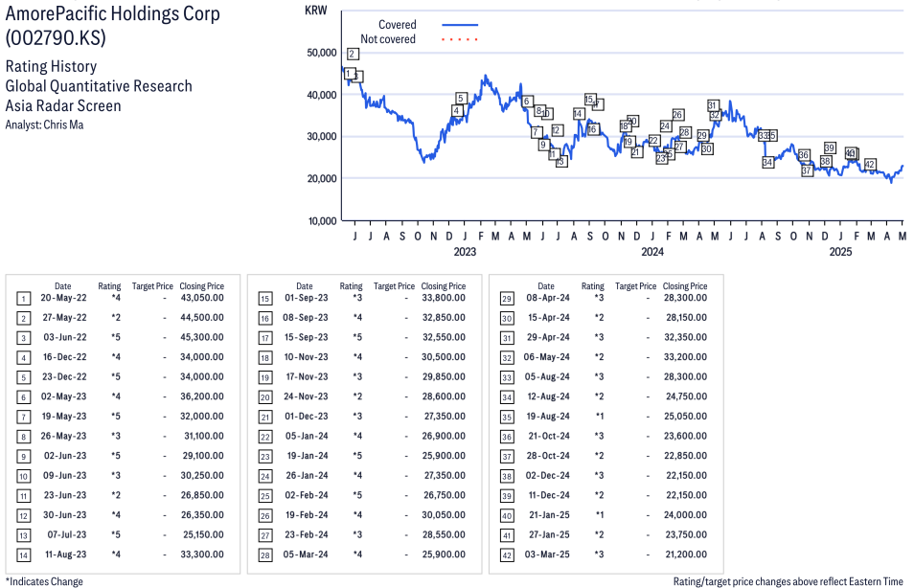Click the KRW axis unit label
The height and width of the screenshot is (588, 914).
[316, 11]
